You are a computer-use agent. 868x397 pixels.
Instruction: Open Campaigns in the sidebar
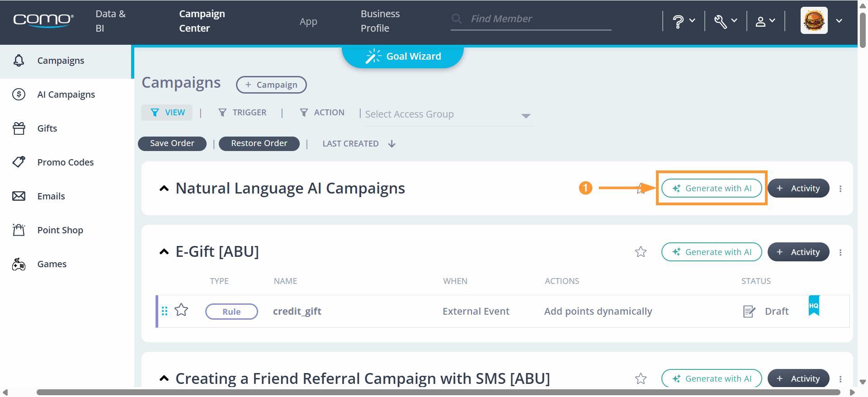coord(66,61)
